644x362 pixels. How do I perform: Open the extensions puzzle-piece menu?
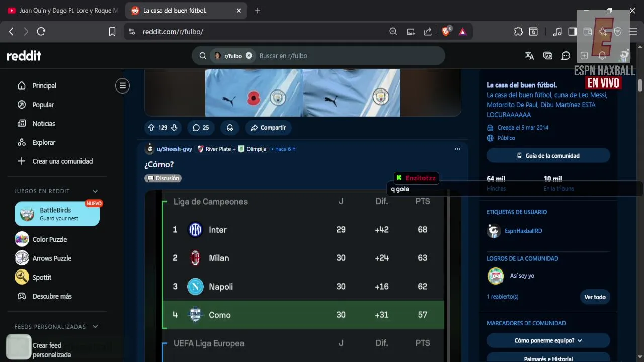point(518,32)
